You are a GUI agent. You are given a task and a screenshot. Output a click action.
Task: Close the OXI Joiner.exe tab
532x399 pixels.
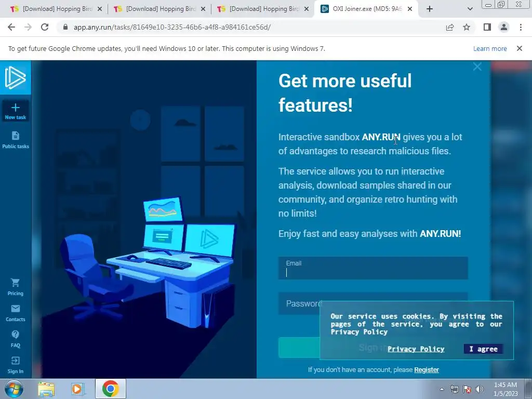pos(410,9)
